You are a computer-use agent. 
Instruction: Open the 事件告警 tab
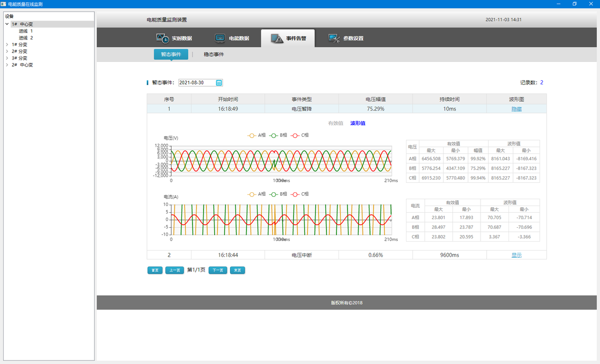pos(288,38)
